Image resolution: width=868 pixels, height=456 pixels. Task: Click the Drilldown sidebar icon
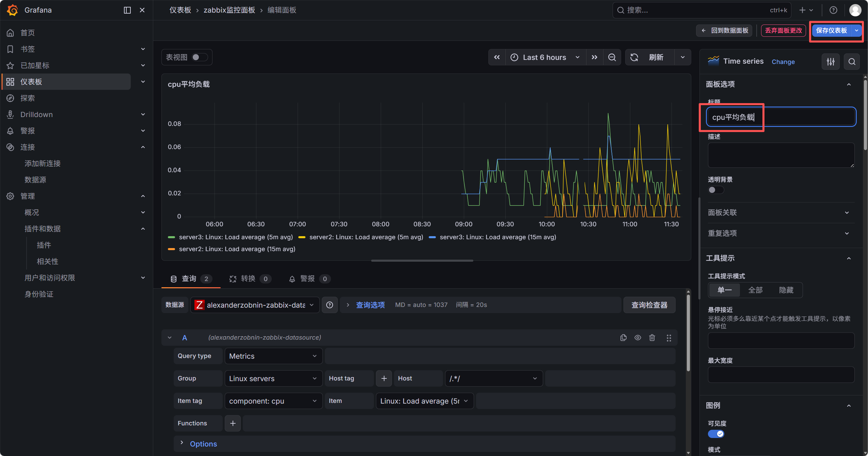(x=10, y=114)
